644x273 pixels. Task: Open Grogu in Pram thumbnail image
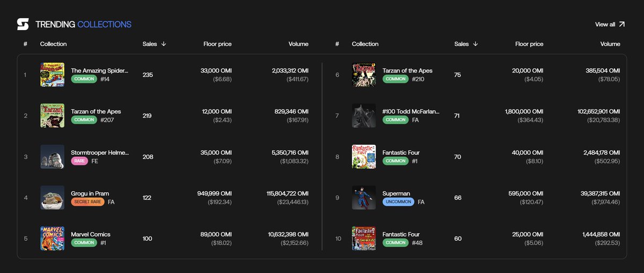[52, 197]
